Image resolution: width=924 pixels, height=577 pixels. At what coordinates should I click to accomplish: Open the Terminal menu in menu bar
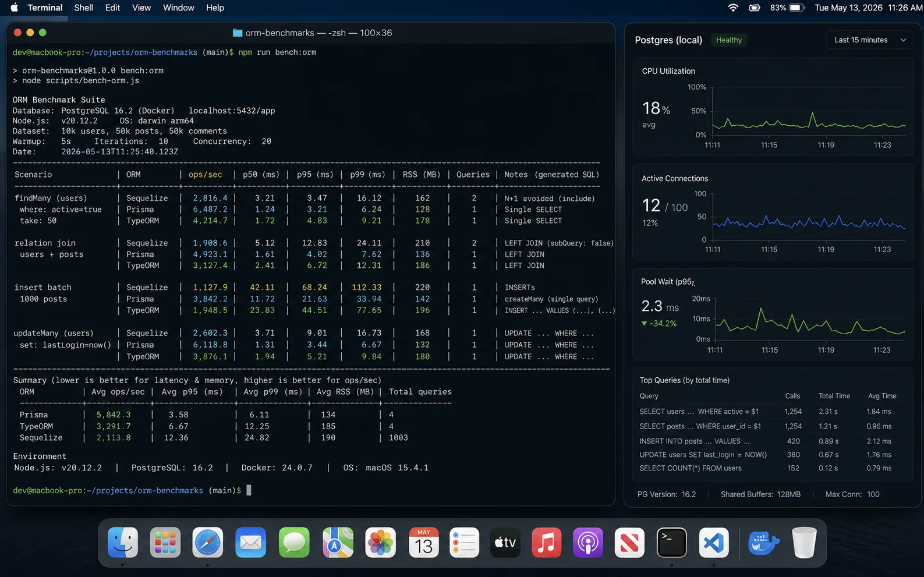45,8
